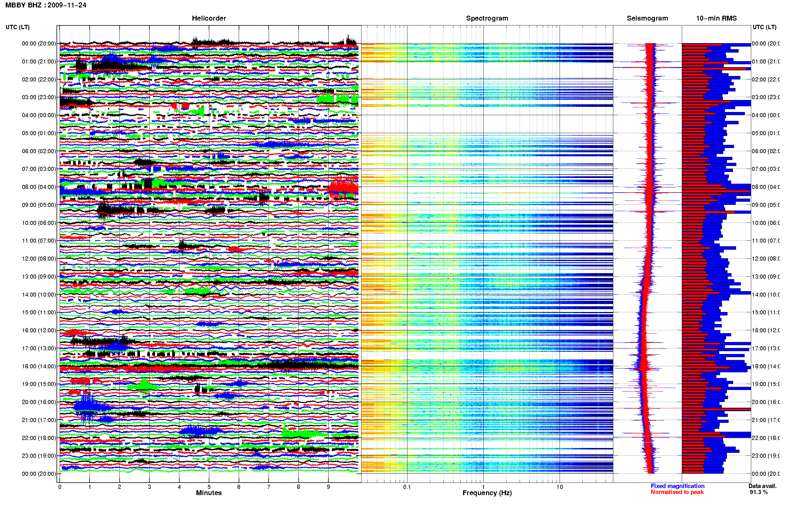This screenshot has height=508, width=812.
Task: Click the '5' minutes tick label
Action: pos(209,487)
